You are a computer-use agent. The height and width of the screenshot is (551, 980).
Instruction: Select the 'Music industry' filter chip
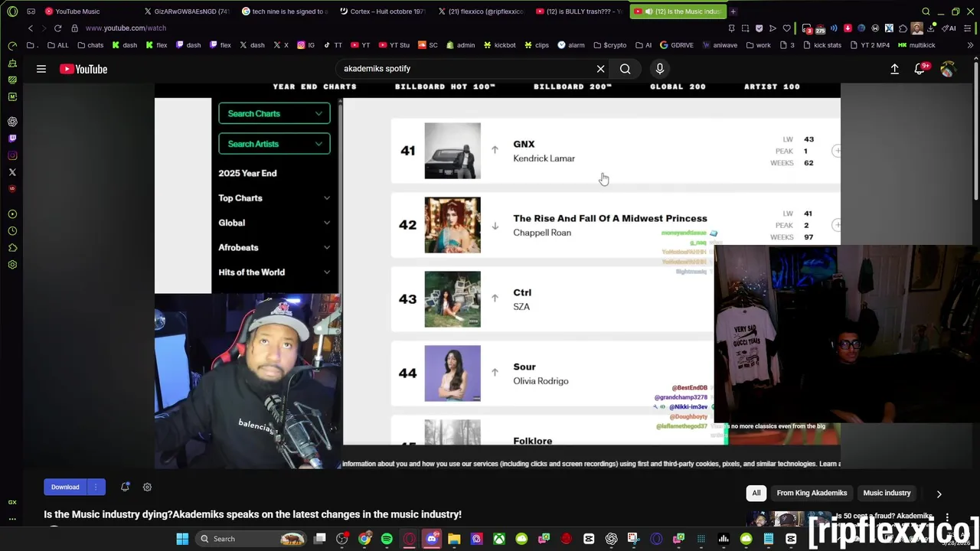tap(887, 493)
